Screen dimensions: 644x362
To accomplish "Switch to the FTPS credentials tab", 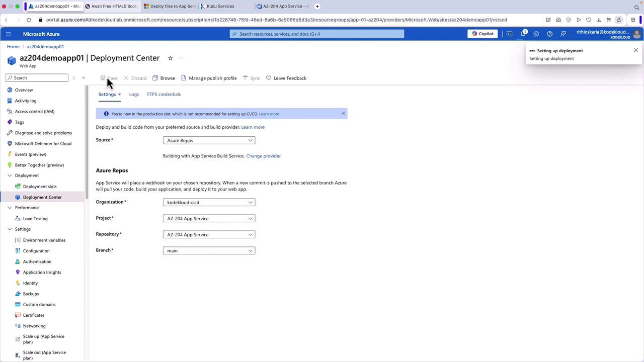I will pos(164,94).
